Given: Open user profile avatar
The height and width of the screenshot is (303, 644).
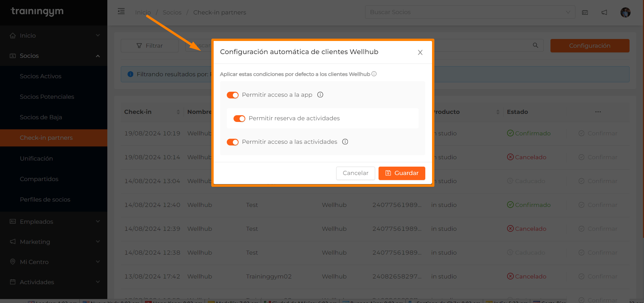Looking at the screenshot, I should pyautogui.click(x=625, y=12).
